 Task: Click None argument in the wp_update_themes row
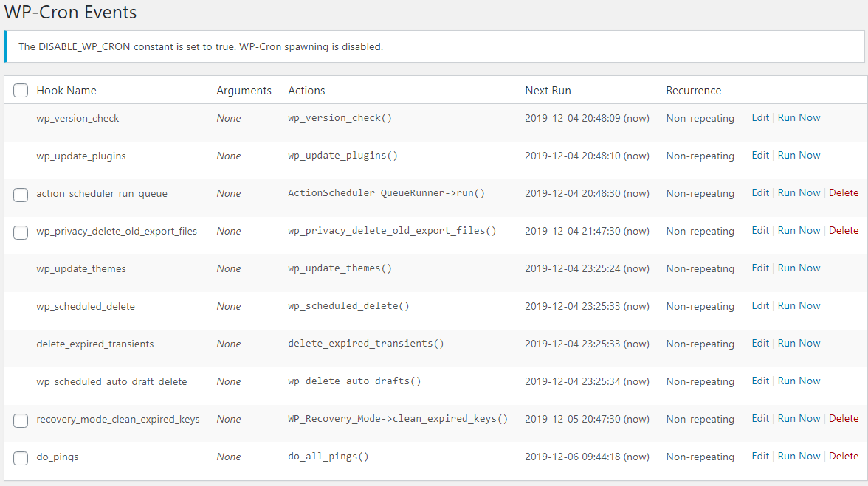[229, 268]
